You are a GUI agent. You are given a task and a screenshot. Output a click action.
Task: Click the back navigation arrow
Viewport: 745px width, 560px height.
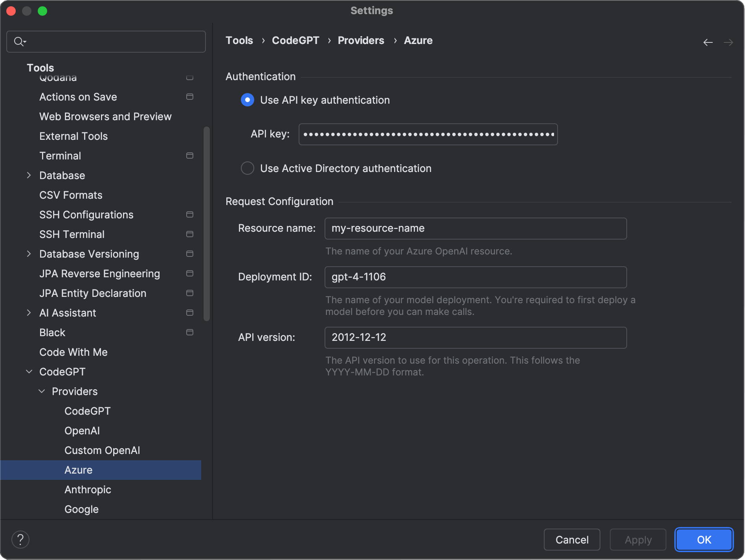click(x=708, y=42)
